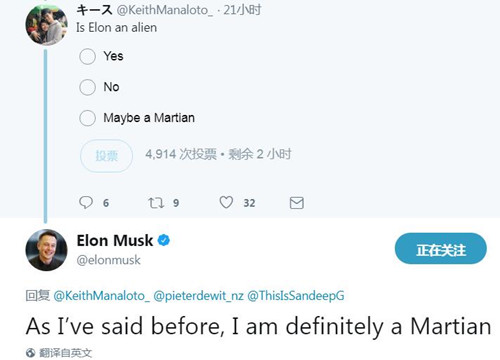Open the Elon Musk display name
This screenshot has height=360, width=500.
click(115, 240)
